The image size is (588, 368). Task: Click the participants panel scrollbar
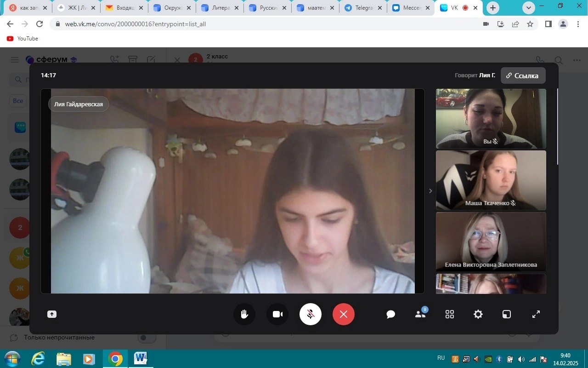558,126
